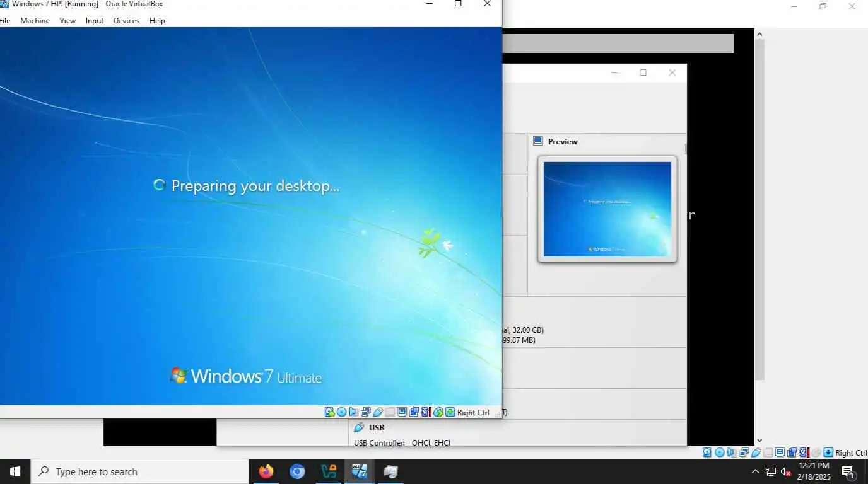Minimize the VirtualBox Manager window

614,72
